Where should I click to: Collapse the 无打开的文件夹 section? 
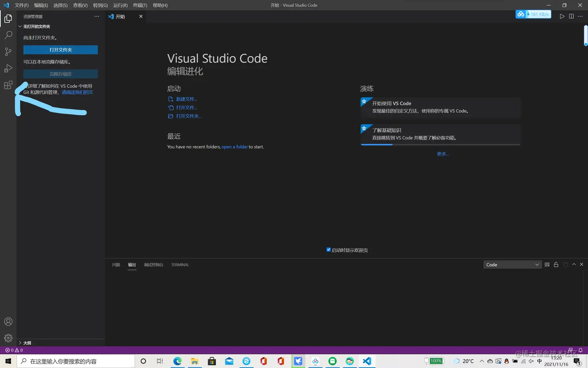pos(61,26)
